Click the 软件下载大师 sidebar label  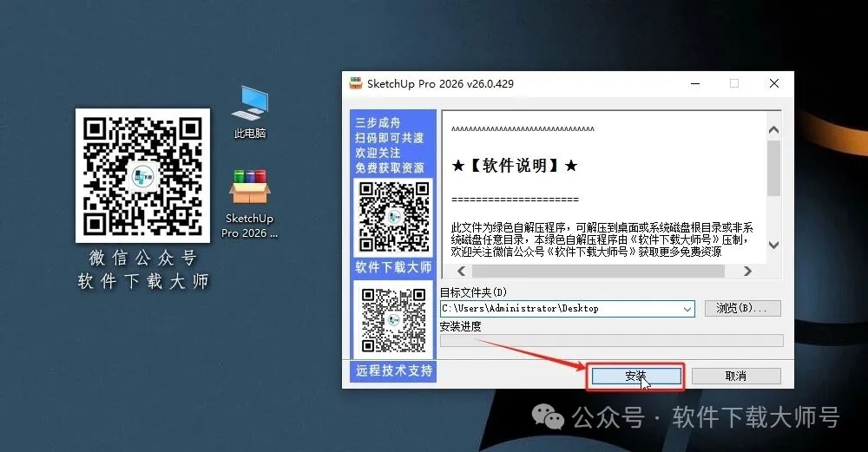coord(393,268)
